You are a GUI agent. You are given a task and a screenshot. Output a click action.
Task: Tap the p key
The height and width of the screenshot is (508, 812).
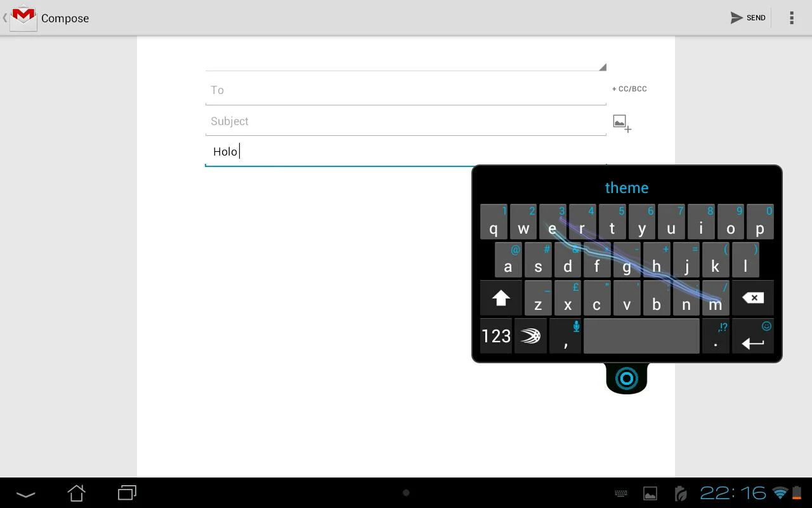pos(760,222)
